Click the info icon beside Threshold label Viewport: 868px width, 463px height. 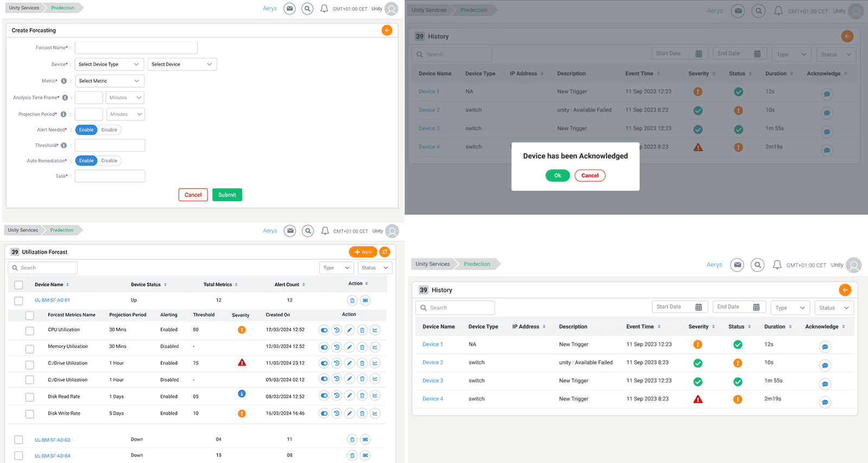point(64,145)
